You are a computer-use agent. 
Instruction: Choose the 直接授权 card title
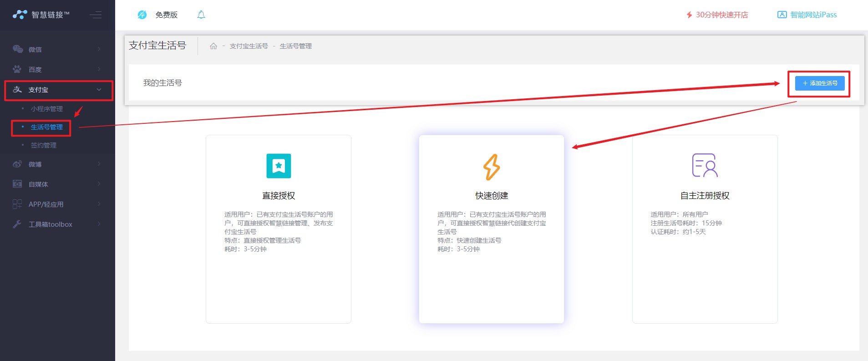pos(279,196)
